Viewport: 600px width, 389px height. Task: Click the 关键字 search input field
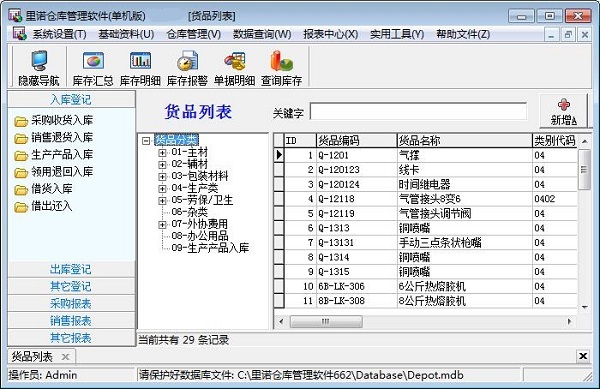point(418,111)
